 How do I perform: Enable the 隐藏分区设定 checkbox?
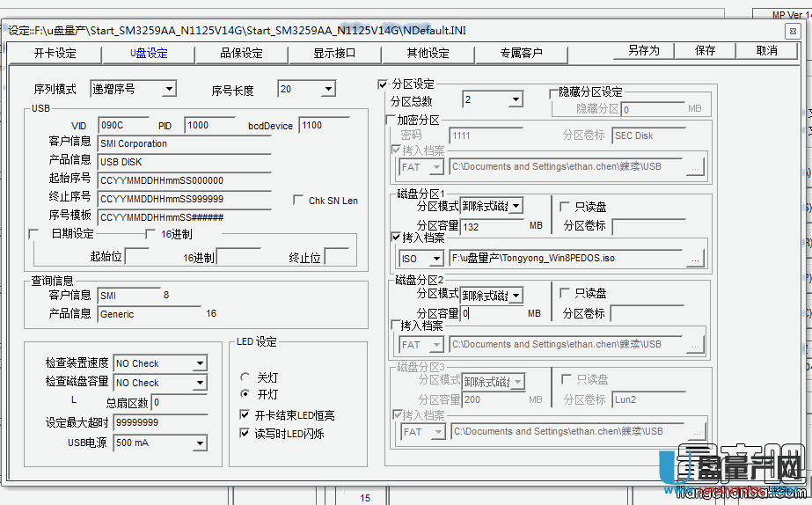click(552, 92)
